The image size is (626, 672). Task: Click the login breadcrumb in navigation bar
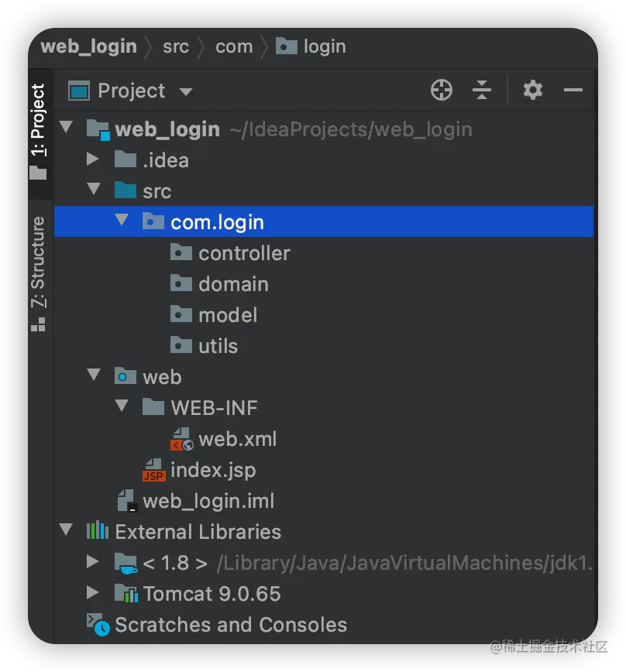[x=324, y=46]
